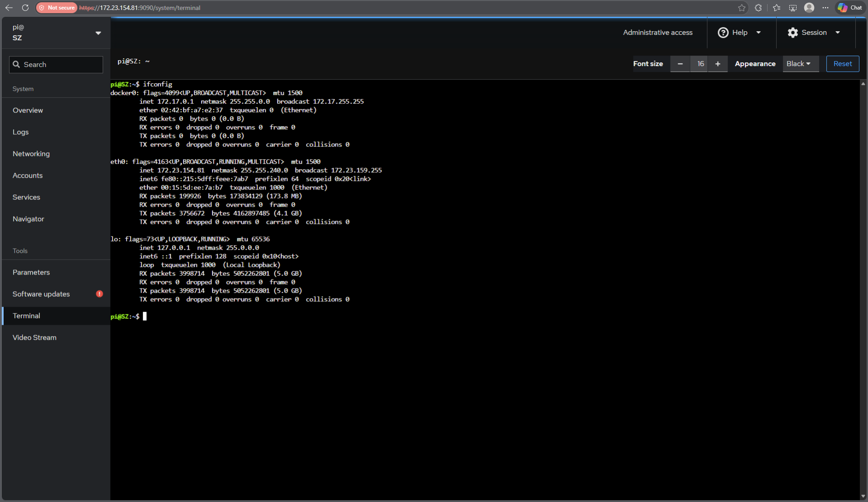
Task: Click the profile avatar icon
Action: [809, 8]
